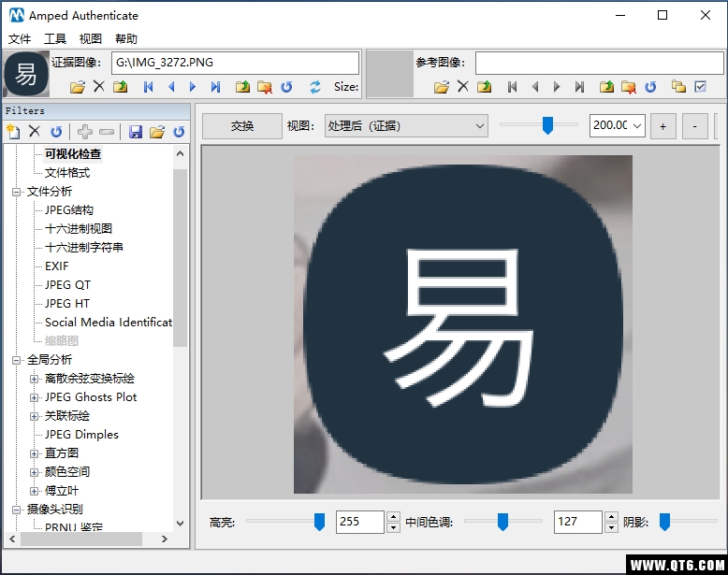Image resolution: width=728 pixels, height=575 pixels.
Task: Jump to last evidence image in folder
Action: click(x=215, y=87)
